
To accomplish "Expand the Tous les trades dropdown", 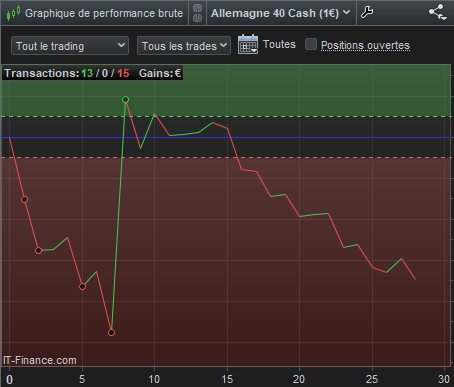I will (184, 46).
